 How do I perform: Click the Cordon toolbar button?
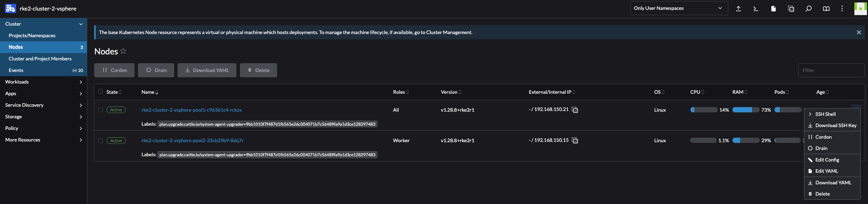coord(114,70)
